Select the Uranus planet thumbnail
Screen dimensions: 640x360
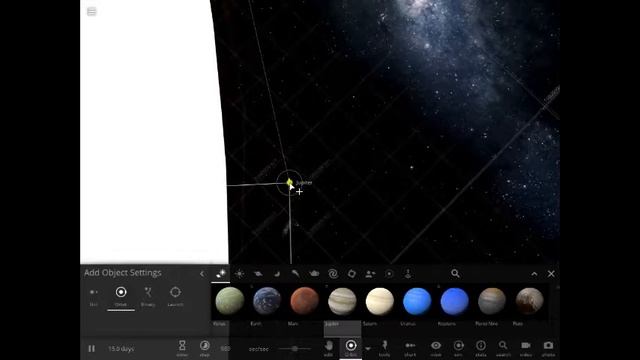point(417,301)
